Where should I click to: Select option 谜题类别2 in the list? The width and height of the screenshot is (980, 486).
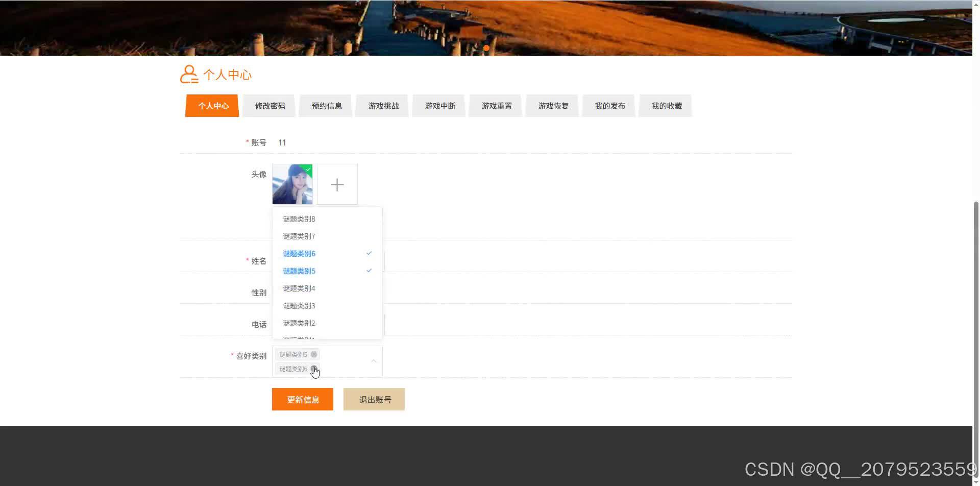[x=327, y=323]
